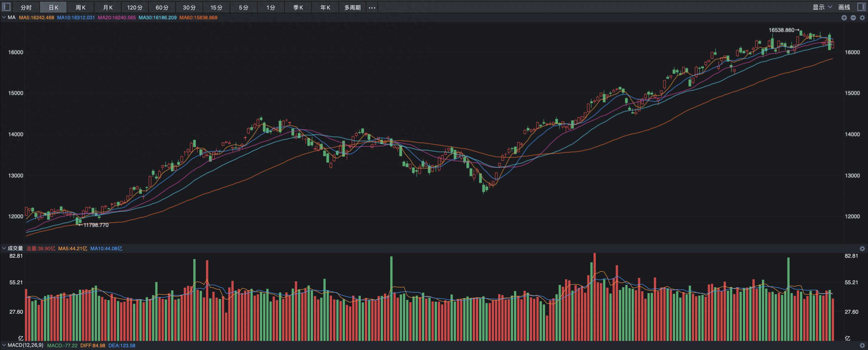Viewport: 868px width, 350px height.
Task: Collapse the MACD(12,26,9) panel chevron
Action: point(4,345)
